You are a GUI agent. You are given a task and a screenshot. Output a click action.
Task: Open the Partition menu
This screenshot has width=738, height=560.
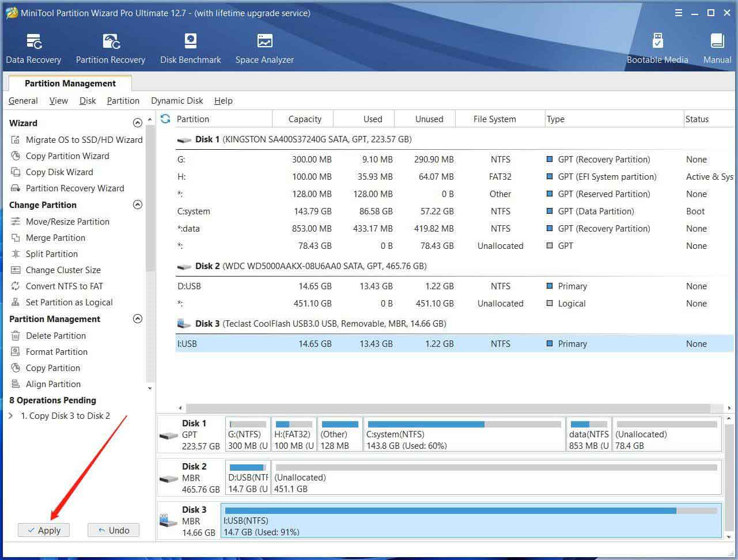click(123, 101)
